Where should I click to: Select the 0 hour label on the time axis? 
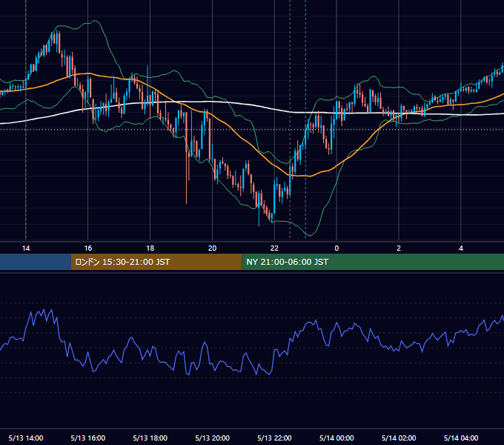click(336, 248)
